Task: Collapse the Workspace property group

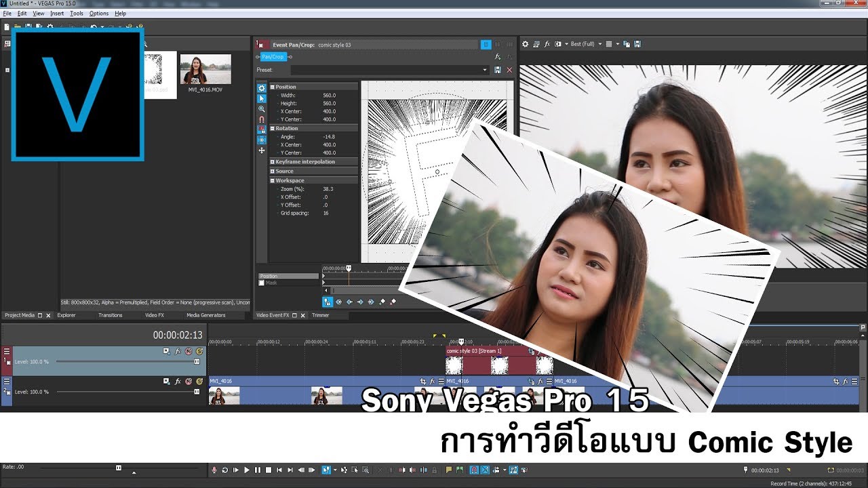Action: 273,181
